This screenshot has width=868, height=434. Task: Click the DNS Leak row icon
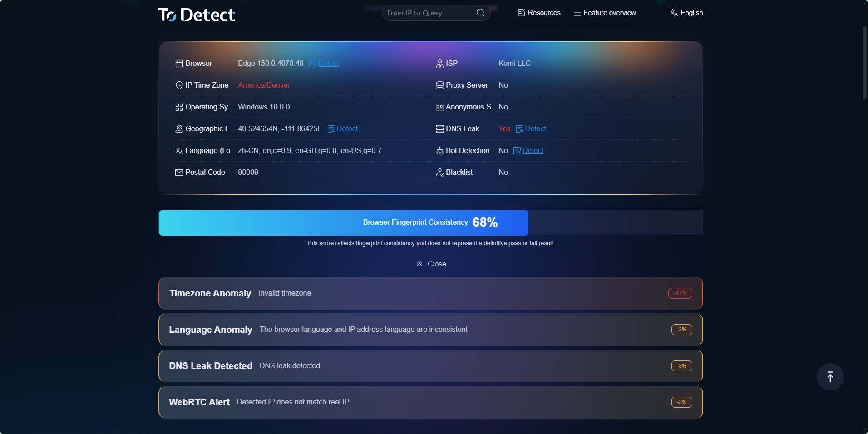click(439, 129)
